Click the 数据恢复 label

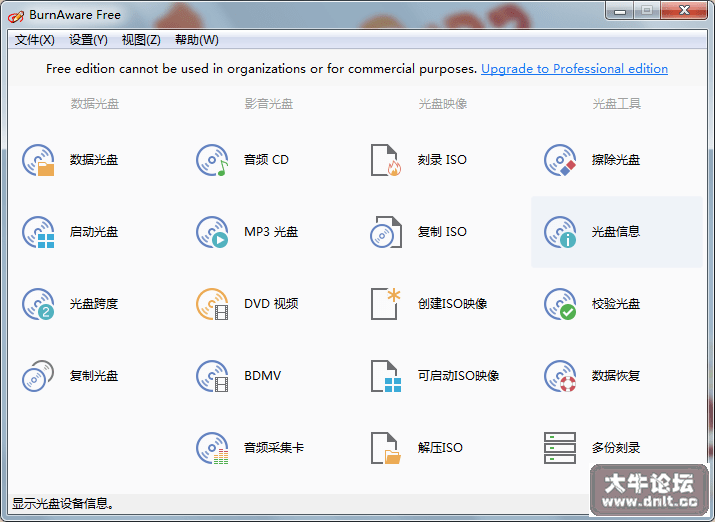coord(616,376)
